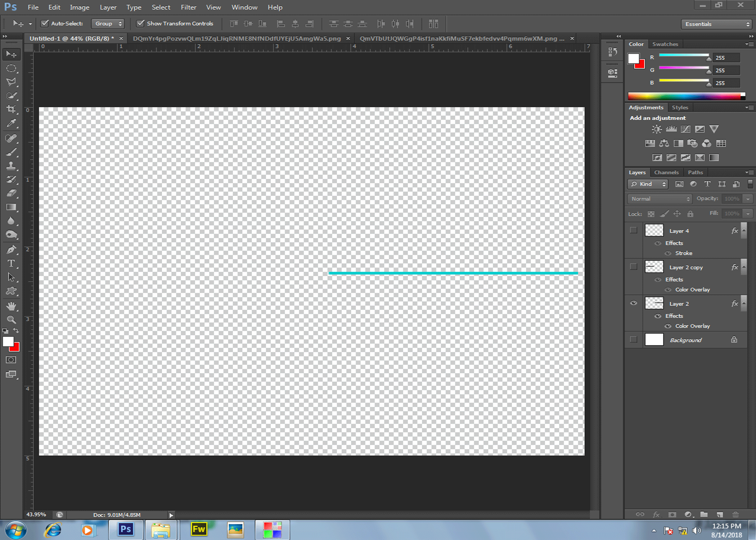Choose the Polygonal Lasso tool
The height and width of the screenshot is (540, 756).
(x=11, y=82)
